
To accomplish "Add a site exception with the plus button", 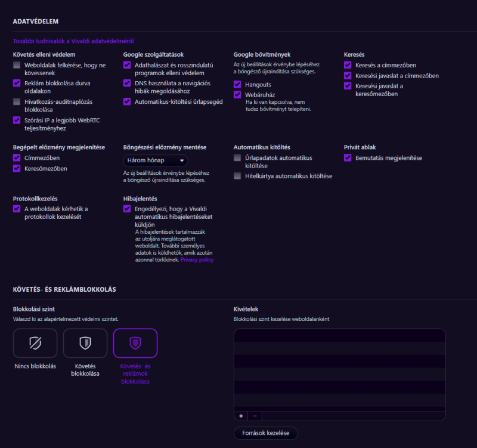I will (241, 416).
